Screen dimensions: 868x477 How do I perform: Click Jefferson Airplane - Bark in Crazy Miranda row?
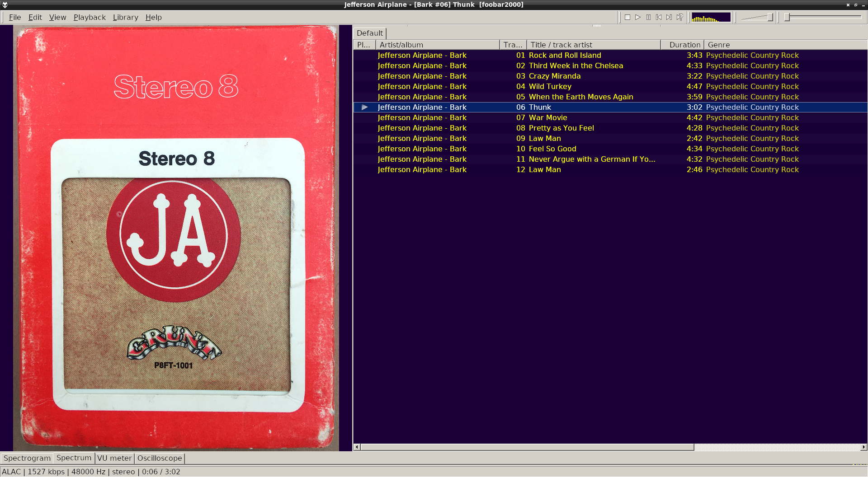(422, 76)
